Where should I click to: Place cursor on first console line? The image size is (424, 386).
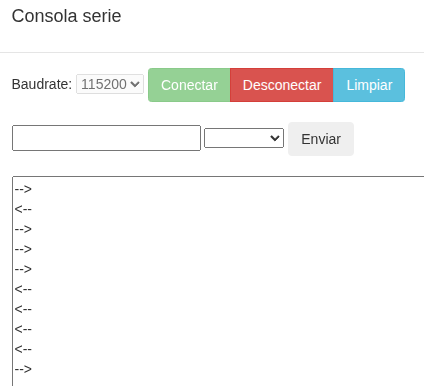pos(23,189)
